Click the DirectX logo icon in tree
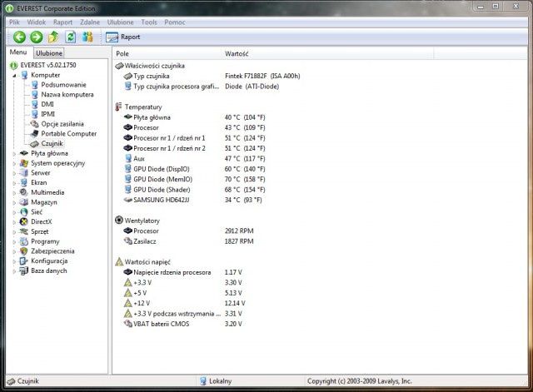 point(24,222)
